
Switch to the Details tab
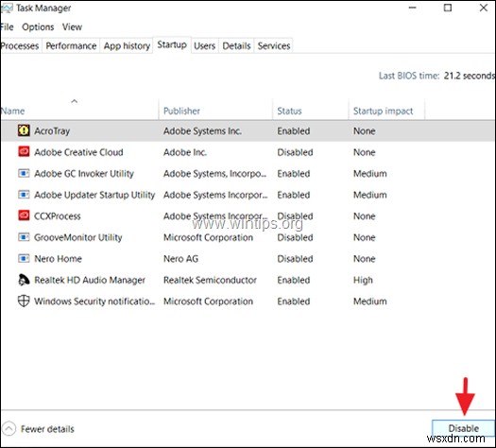pyautogui.click(x=236, y=46)
